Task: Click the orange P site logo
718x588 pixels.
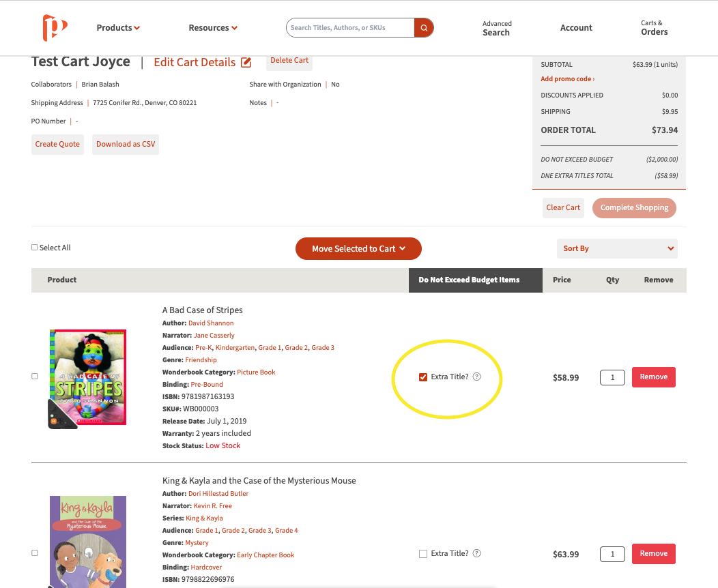Action: [x=55, y=27]
